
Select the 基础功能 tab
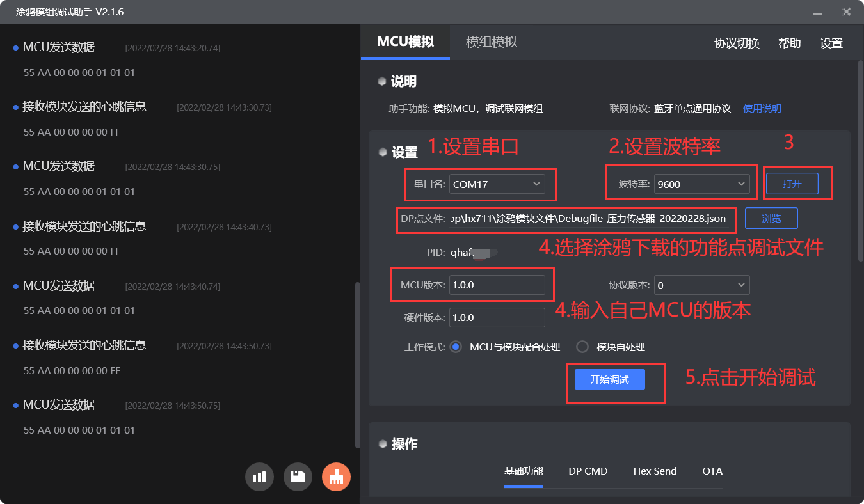(524, 471)
